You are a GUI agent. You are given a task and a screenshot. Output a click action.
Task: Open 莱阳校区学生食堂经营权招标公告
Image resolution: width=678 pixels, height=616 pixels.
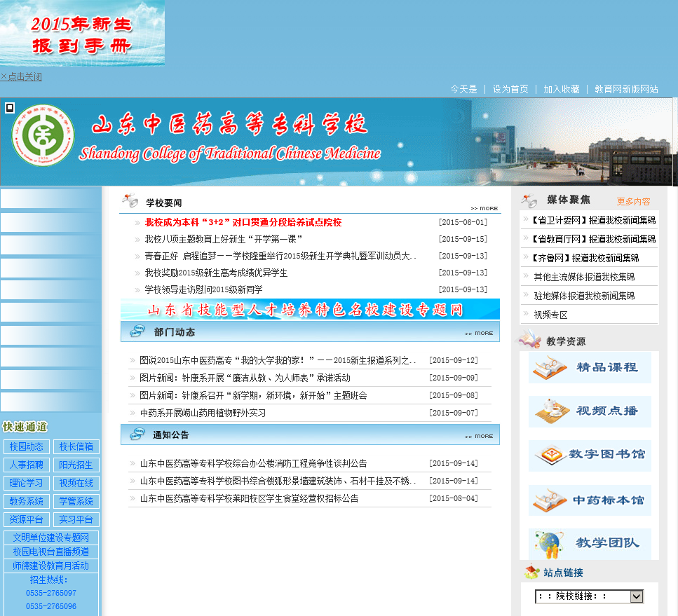point(249,498)
